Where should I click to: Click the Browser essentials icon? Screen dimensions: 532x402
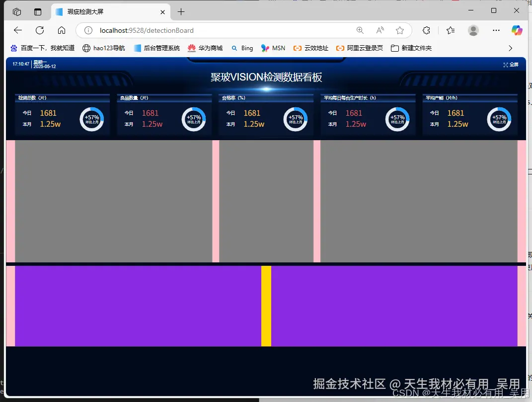tap(451, 30)
